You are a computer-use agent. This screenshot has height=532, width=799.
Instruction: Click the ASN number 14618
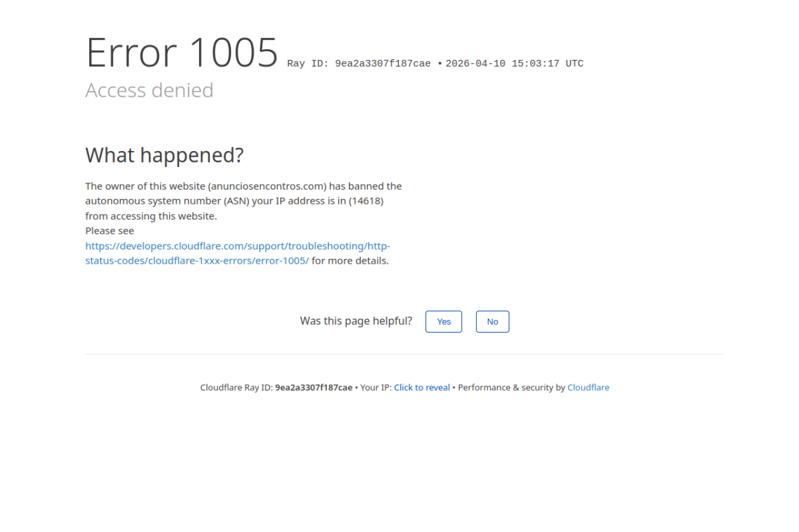tap(366, 201)
